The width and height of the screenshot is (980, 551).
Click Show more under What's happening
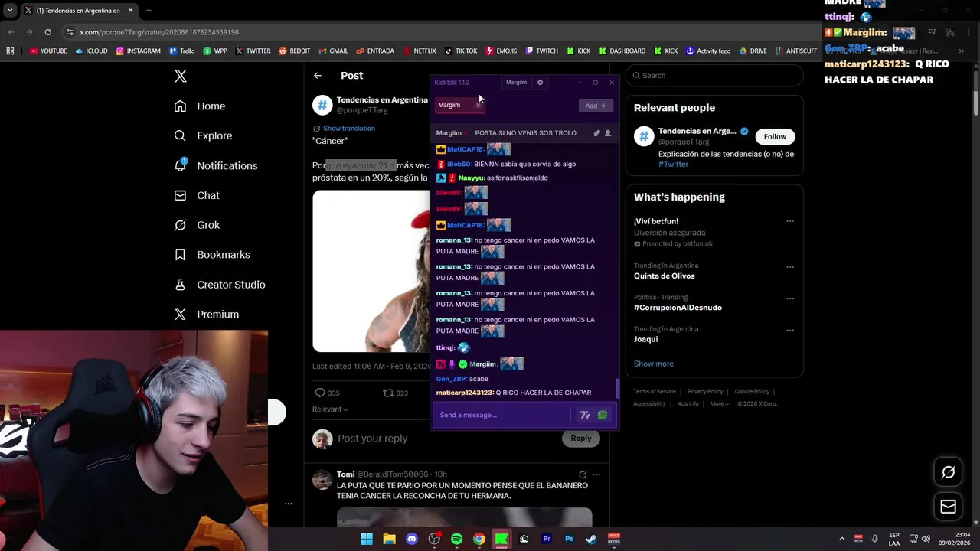tap(654, 364)
